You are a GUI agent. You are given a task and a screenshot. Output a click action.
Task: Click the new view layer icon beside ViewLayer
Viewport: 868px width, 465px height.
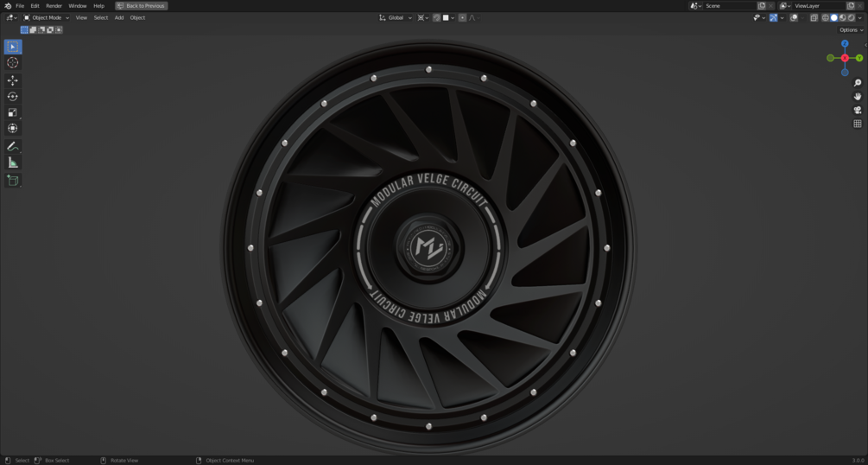(851, 5)
